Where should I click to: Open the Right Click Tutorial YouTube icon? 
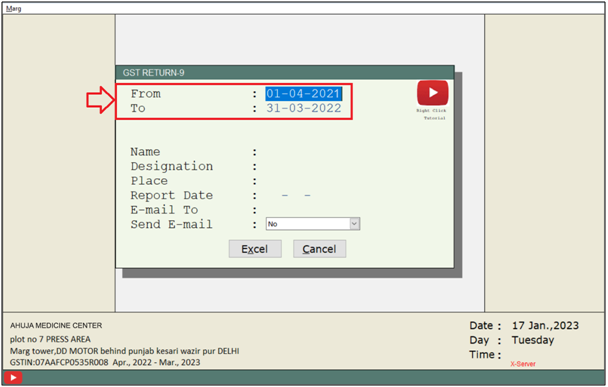click(432, 93)
